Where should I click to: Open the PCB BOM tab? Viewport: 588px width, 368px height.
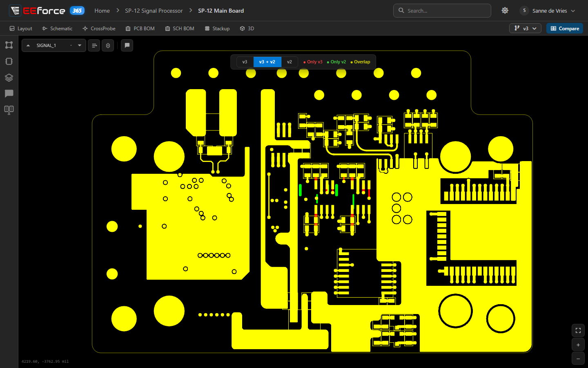[140, 29]
